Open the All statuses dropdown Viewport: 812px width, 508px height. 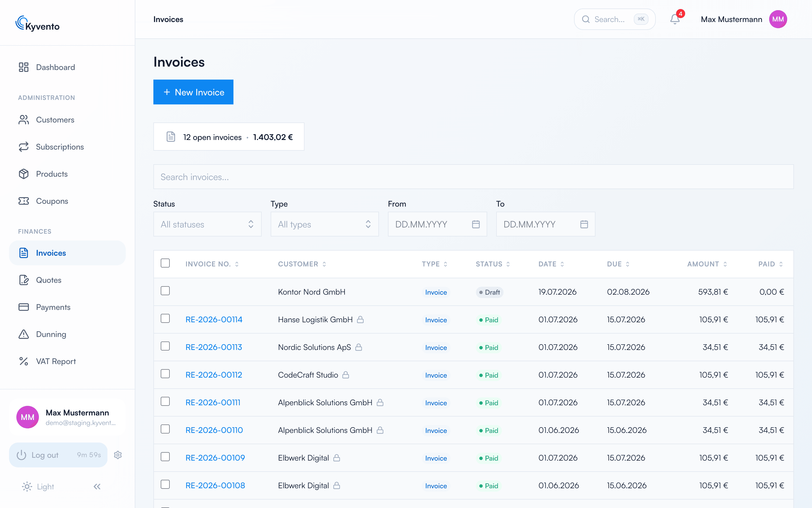tap(207, 224)
